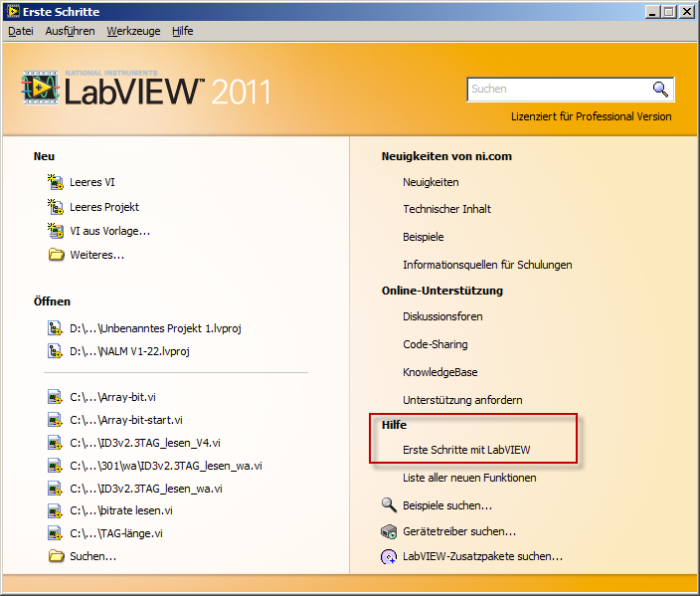This screenshot has width=700, height=596.
Task: Click the LabVIEW-Zusatzpakete suchen icon
Action: (x=389, y=556)
